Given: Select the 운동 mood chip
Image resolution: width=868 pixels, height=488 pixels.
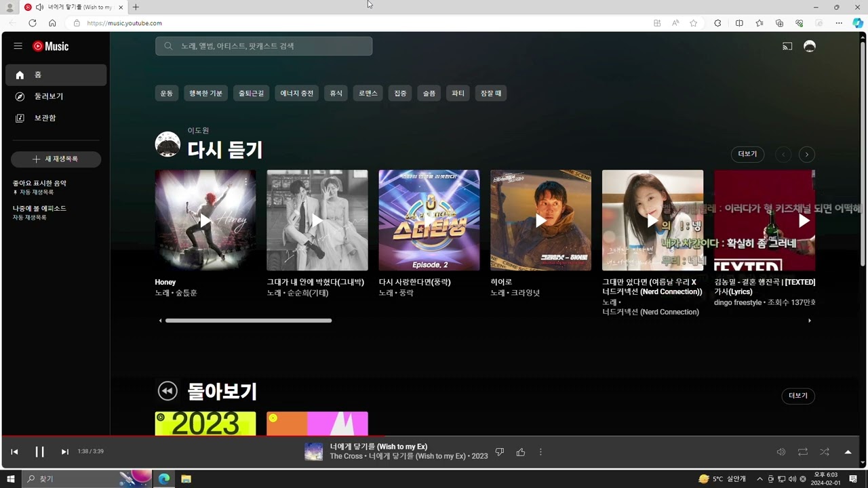Looking at the screenshot, I should (x=167, y=94).
